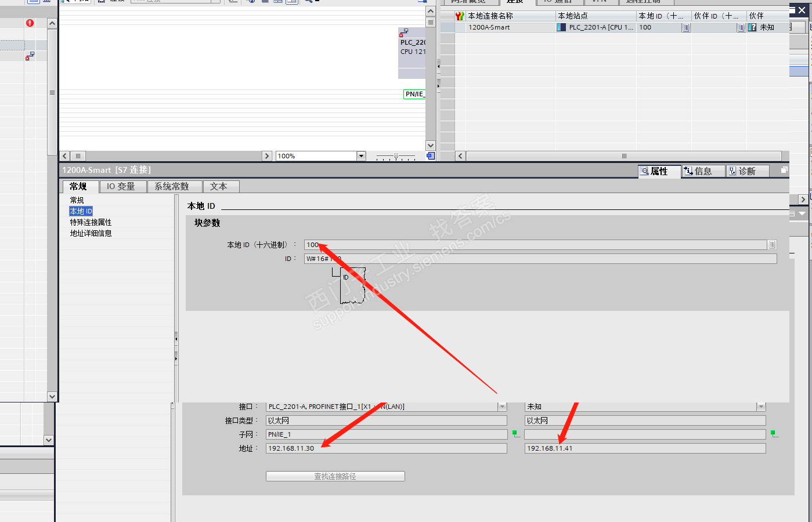This screenshot has width=812, height=522.
Task: Select the 属性 inspector tab
Action: point(659,171)
